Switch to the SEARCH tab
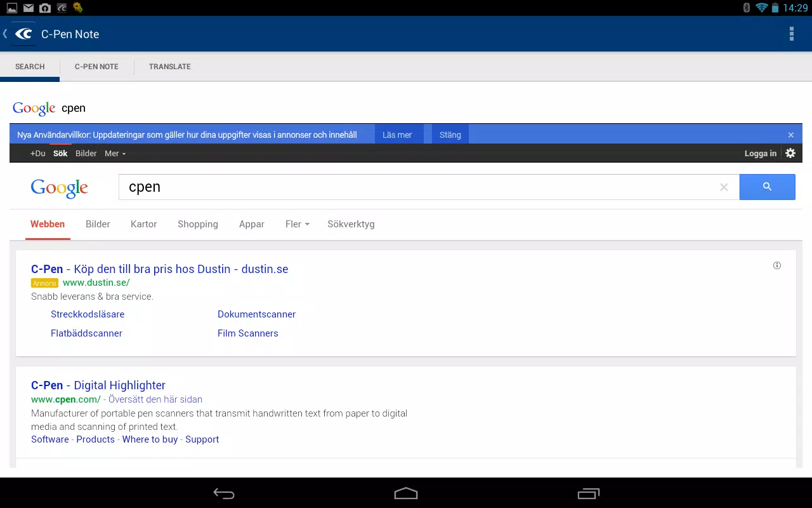This screenshot has height=508, width=812. point(30,67)
